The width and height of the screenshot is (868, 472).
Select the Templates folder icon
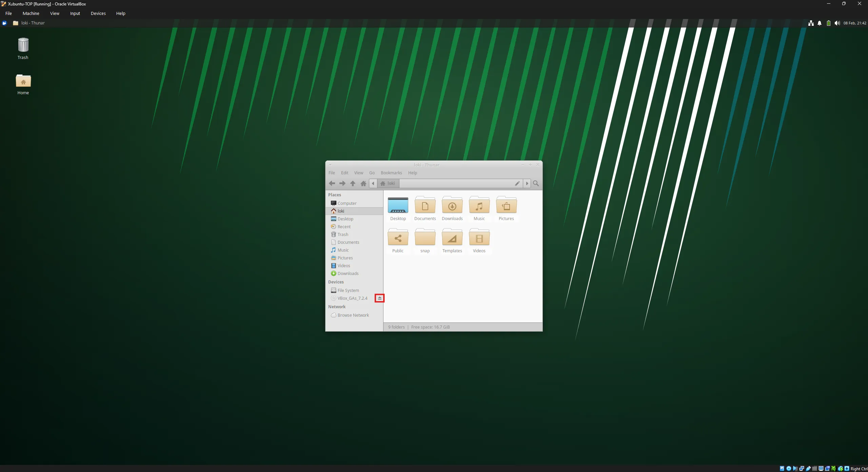(x=452, y=239)
